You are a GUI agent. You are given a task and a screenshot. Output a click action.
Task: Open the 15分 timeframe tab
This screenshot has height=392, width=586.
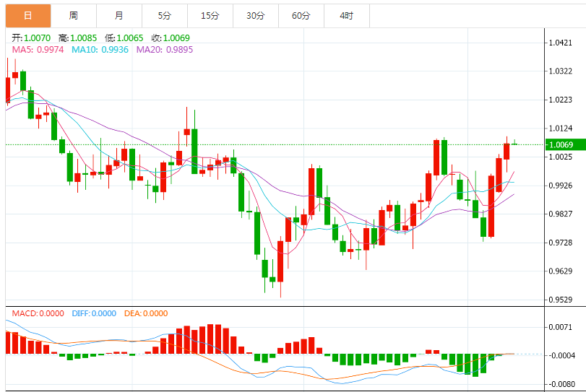[210, 16]
